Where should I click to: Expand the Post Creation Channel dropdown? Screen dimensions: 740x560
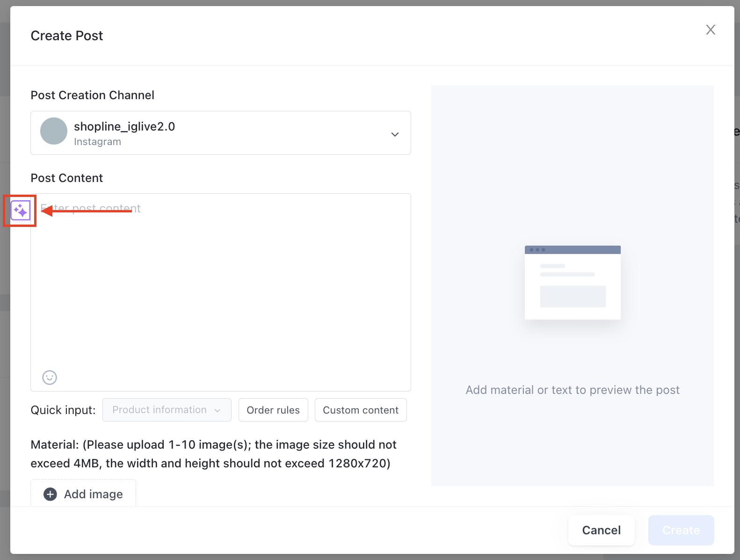pos(221,133)
